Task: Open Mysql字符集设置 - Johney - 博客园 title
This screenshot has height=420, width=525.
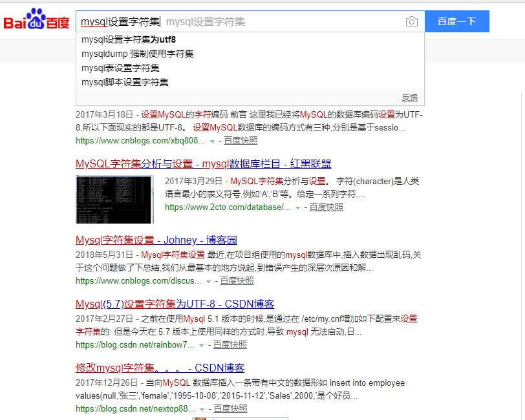Action: [156, 240]
